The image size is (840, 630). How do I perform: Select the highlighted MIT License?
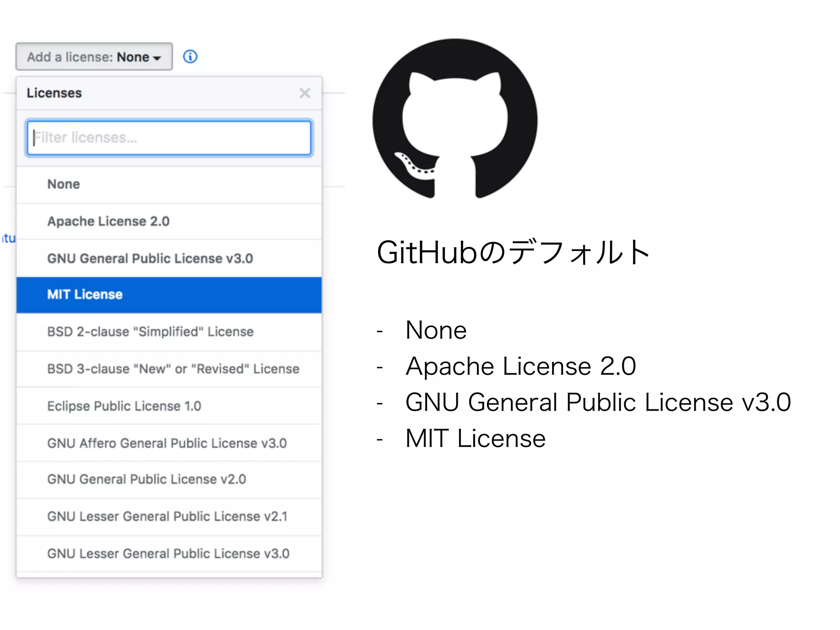point(169,295)
